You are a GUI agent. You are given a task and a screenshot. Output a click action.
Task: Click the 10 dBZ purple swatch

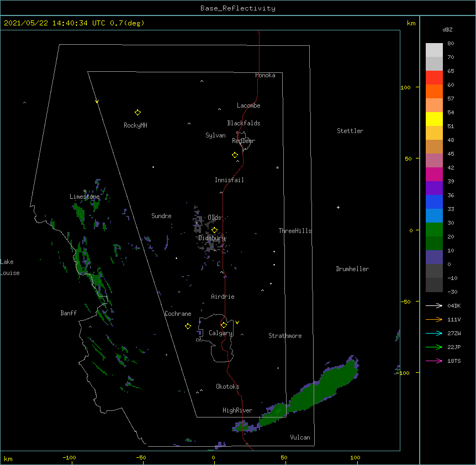point(434,257)
